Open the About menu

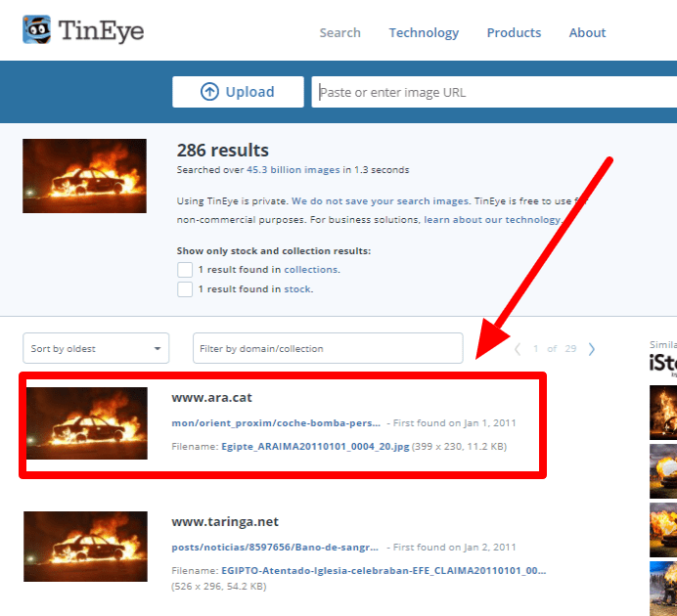[587, 32]
